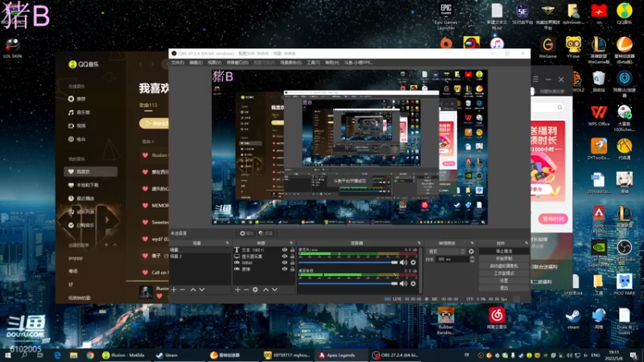Click 退出 in the OBS controls panel

click(504, 288)
